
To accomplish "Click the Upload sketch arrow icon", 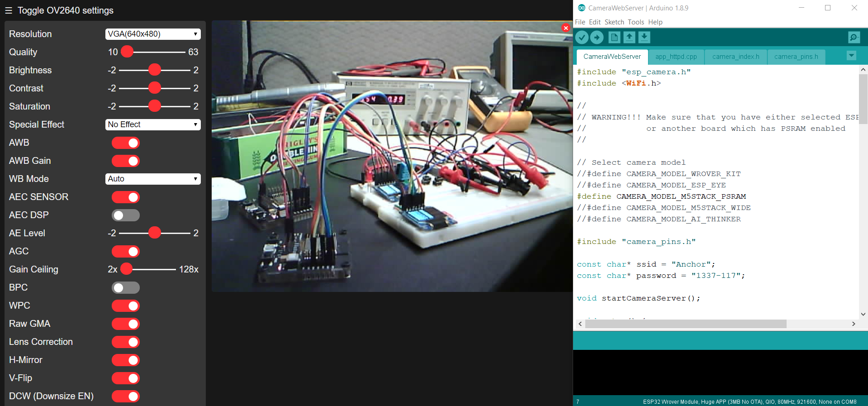I will click(597, 37).
